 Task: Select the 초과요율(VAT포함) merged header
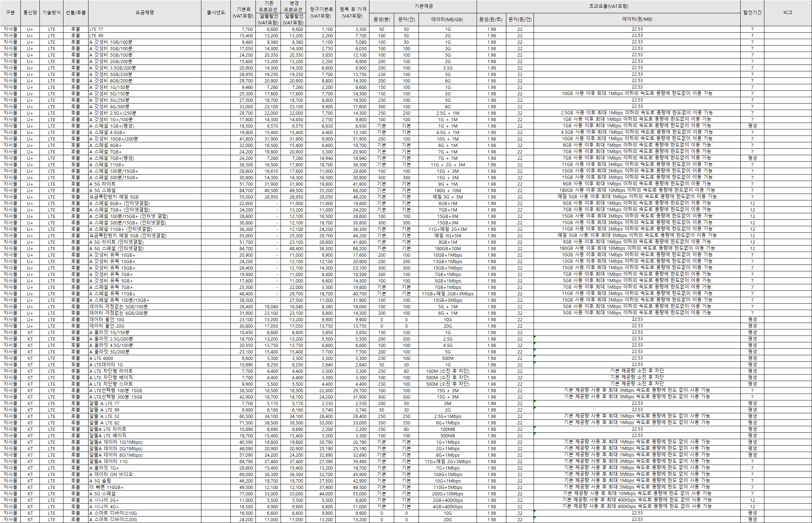click(x=608, y=6)
